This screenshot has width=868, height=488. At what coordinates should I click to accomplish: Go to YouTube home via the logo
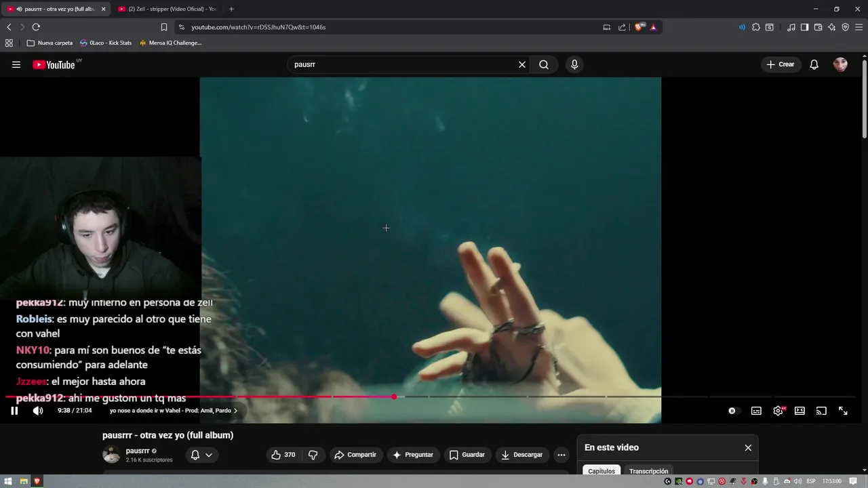(54, 65)
